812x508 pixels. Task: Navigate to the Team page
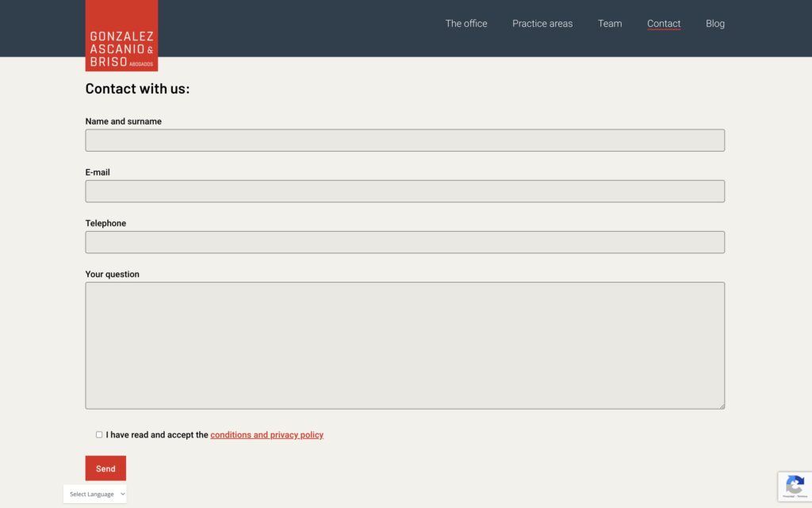pyautogui.click(x=610, y=24)
